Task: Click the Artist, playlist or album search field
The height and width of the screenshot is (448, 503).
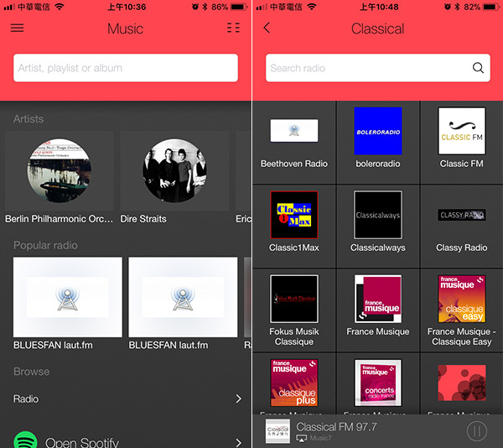Action: (126, 68)
